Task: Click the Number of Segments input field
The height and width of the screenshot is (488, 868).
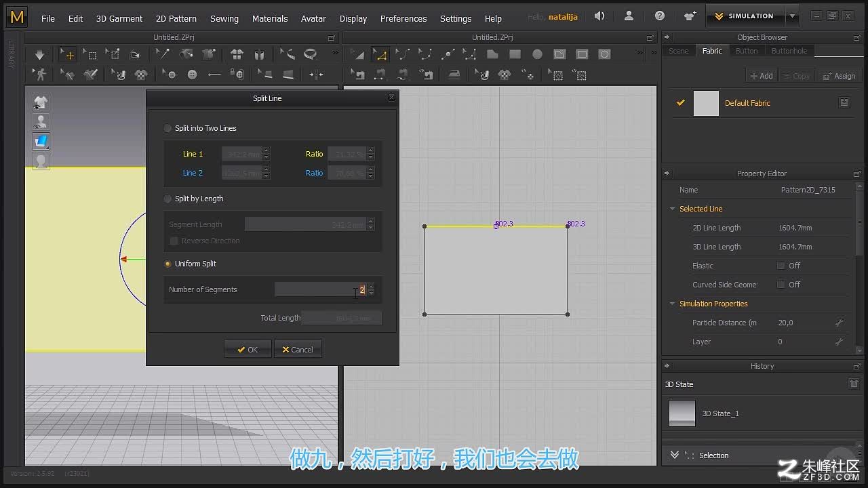Action: [x=320, y=289]
